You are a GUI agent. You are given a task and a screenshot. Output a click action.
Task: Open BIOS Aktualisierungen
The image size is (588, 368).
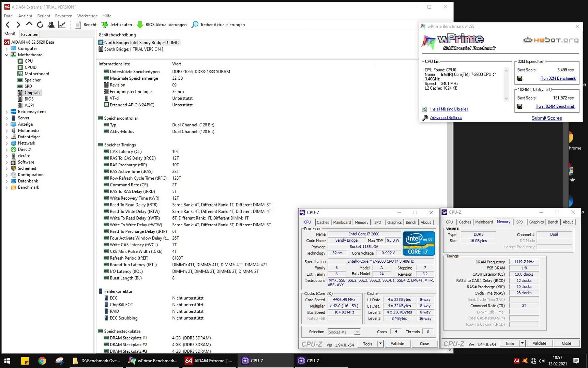[x=162, y=25]
